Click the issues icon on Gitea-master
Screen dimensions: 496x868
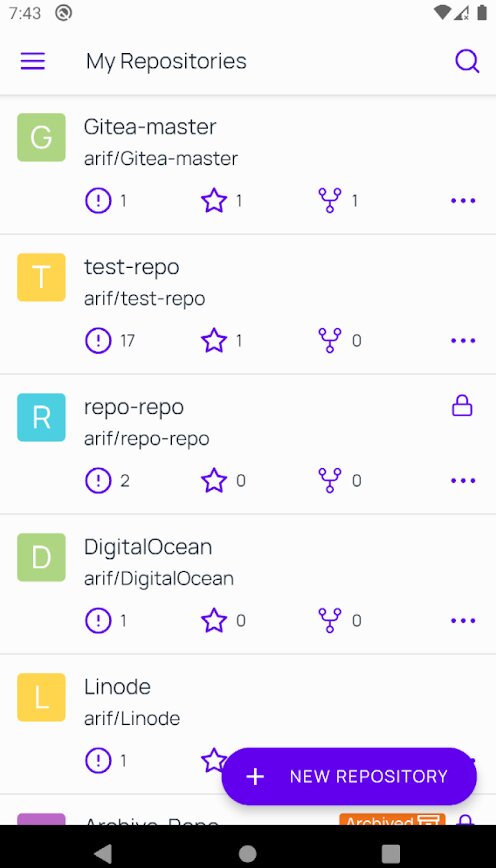98,200
